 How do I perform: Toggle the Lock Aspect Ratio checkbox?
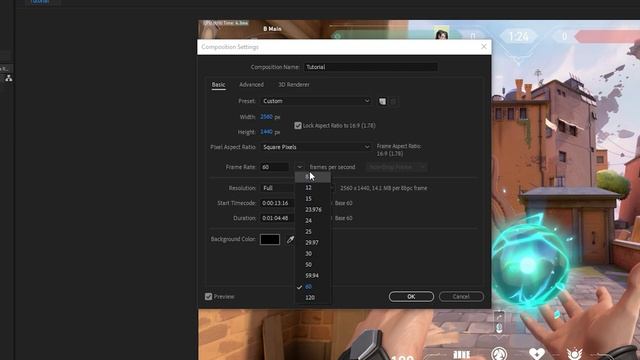click(298, 126)
